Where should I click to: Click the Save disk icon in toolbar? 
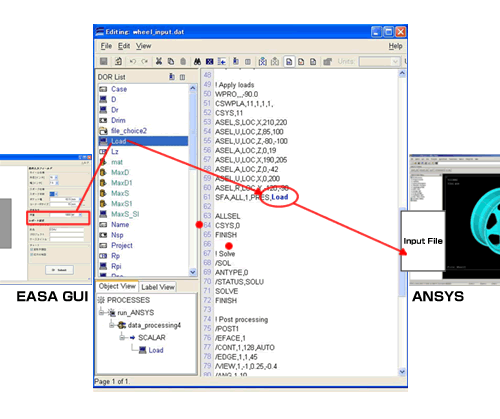pos(104,61)
